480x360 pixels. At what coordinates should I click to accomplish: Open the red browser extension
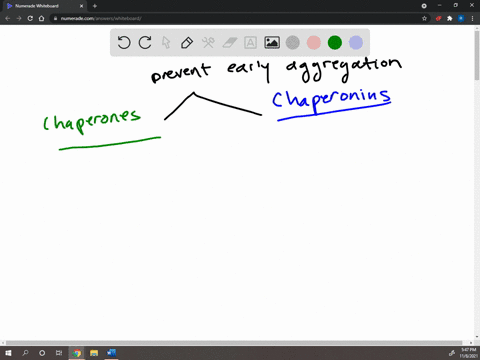[439, 18]
